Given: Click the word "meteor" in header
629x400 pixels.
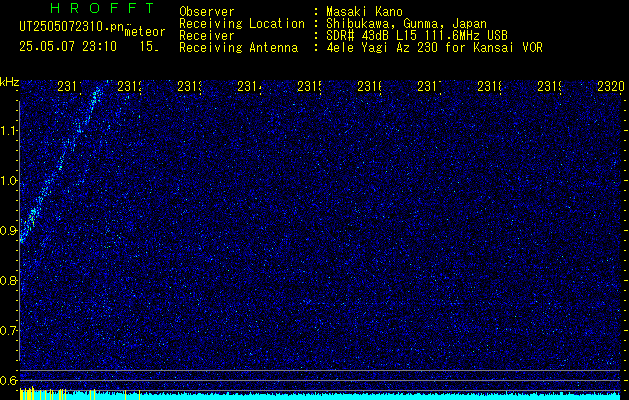Looking at the screenshot, I should tap(145, 32).
